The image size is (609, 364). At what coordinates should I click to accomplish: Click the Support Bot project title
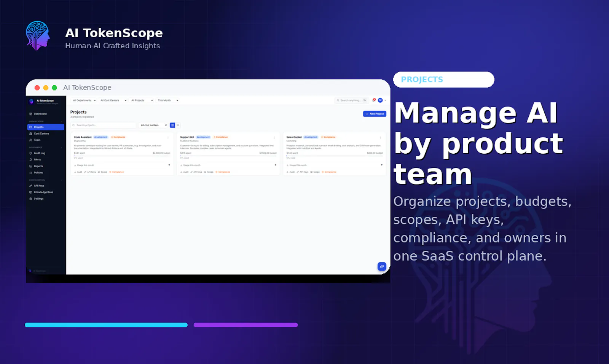tap(187, 137)
